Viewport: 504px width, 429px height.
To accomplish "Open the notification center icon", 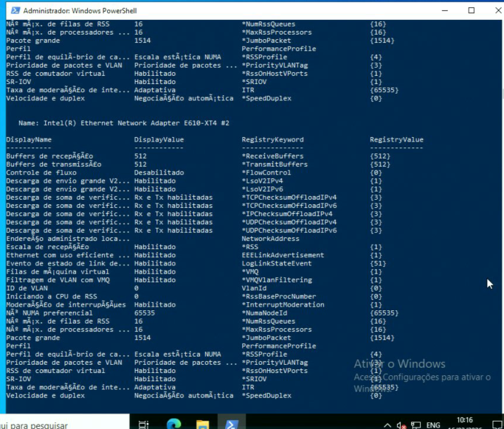I will (496, 425).
